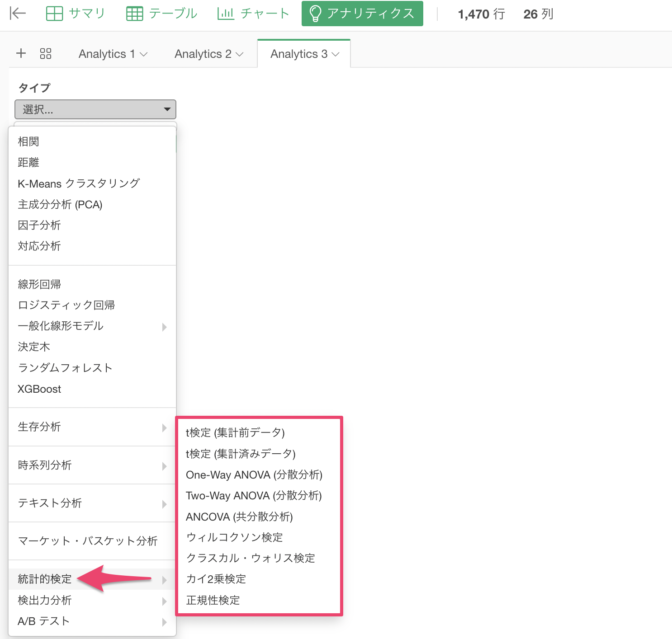
Task: Open the タイプ selection dropdown
Action: [x=95, y=109]
